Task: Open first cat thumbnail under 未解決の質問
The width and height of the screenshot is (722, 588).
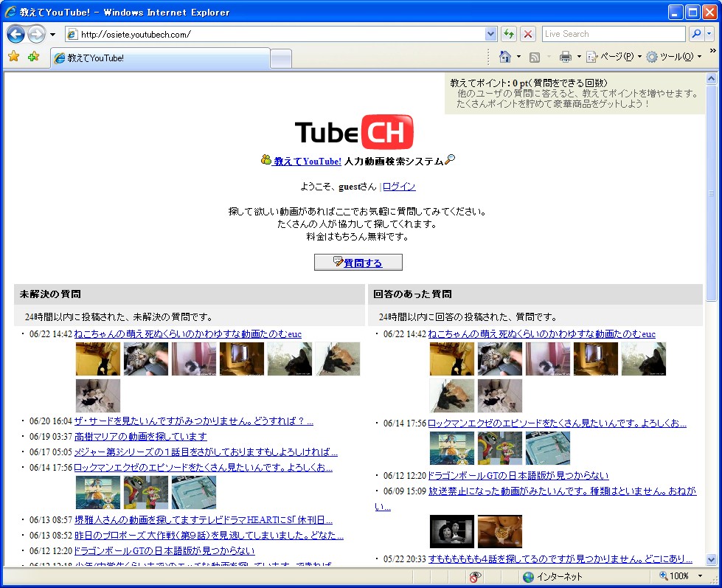Action: pos(98,359)
